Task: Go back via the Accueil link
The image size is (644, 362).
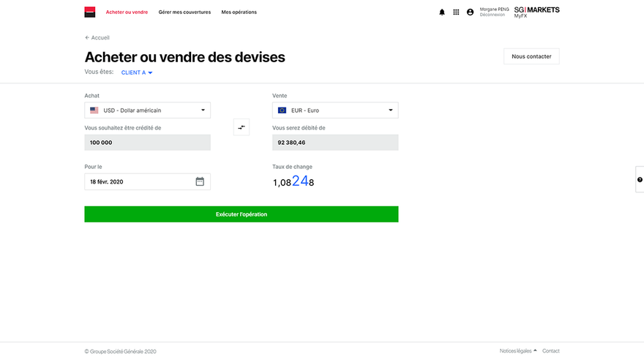Action: coord(97,38)
